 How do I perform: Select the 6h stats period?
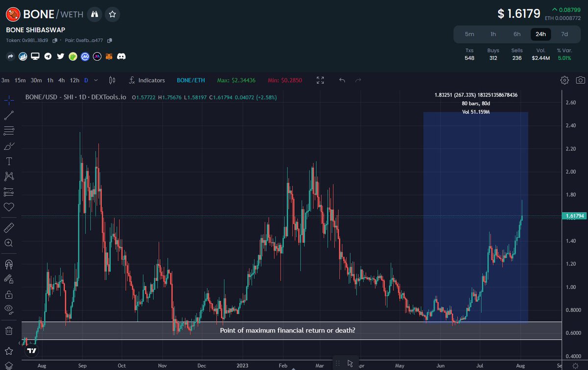pyautogui.click(x=517, y=34)
